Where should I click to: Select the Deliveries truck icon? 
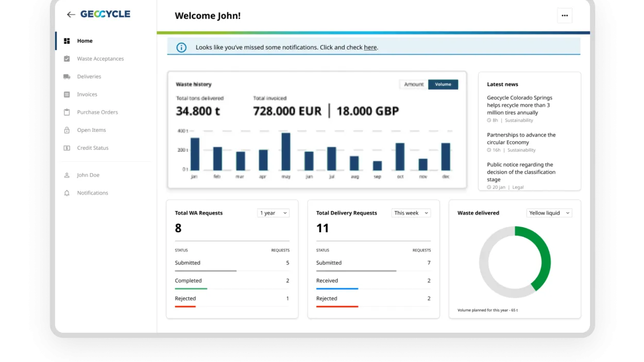(x=66, y=76)
